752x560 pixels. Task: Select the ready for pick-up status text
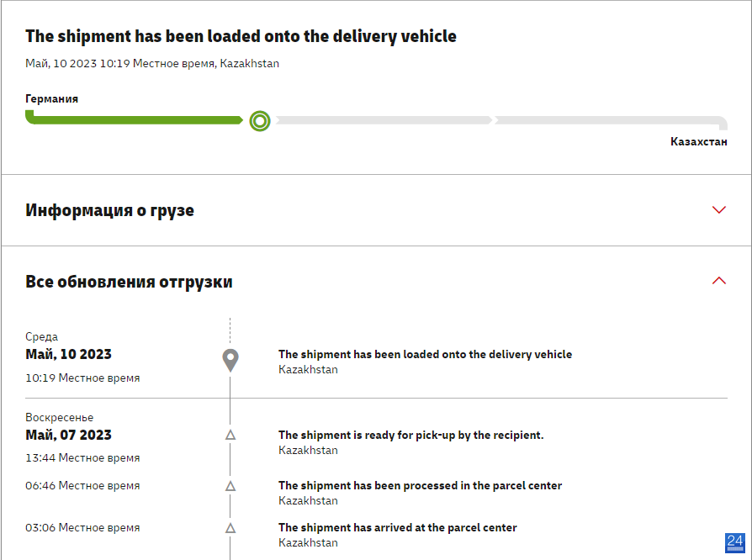[x=411, y=435]
